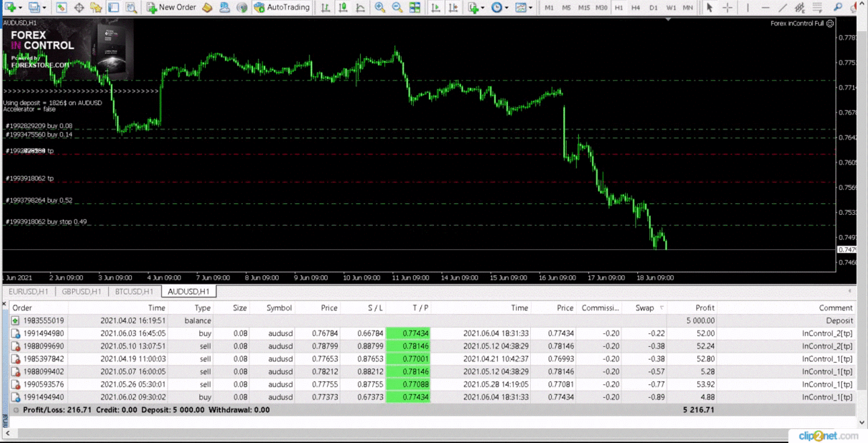
Task: Expand the new chart dropdown arrow
Action: 20,8
